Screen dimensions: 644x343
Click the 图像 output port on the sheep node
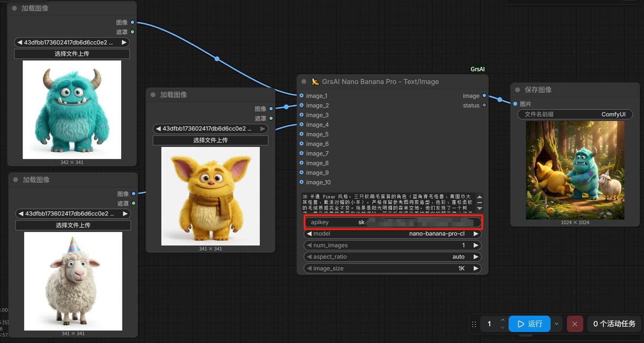pyautogui.click(x=133, y=194)
